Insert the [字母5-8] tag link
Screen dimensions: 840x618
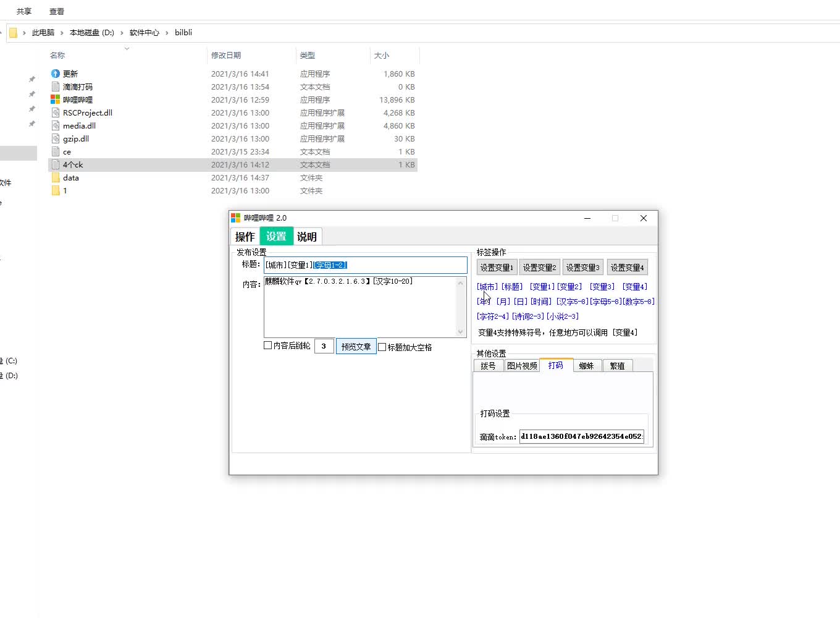click(x=606, y=302)
